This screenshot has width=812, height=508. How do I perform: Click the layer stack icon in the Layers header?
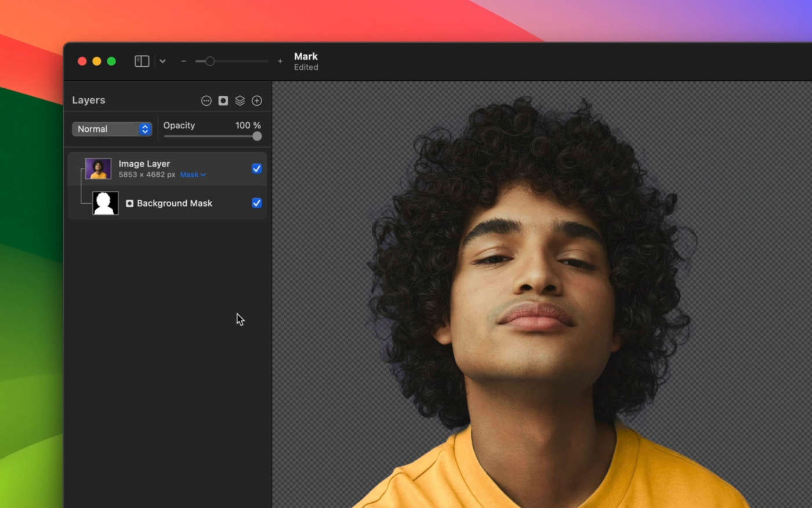(240, 100)
